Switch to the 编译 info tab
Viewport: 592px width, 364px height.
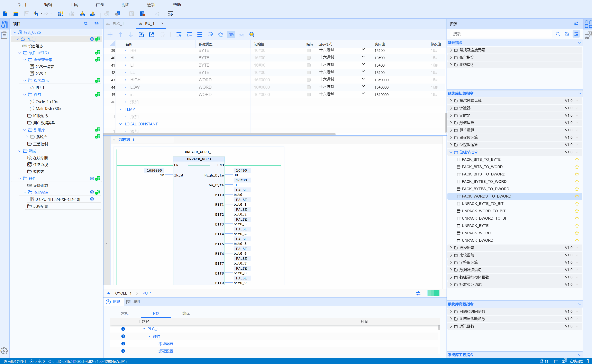tap(186, 313)
